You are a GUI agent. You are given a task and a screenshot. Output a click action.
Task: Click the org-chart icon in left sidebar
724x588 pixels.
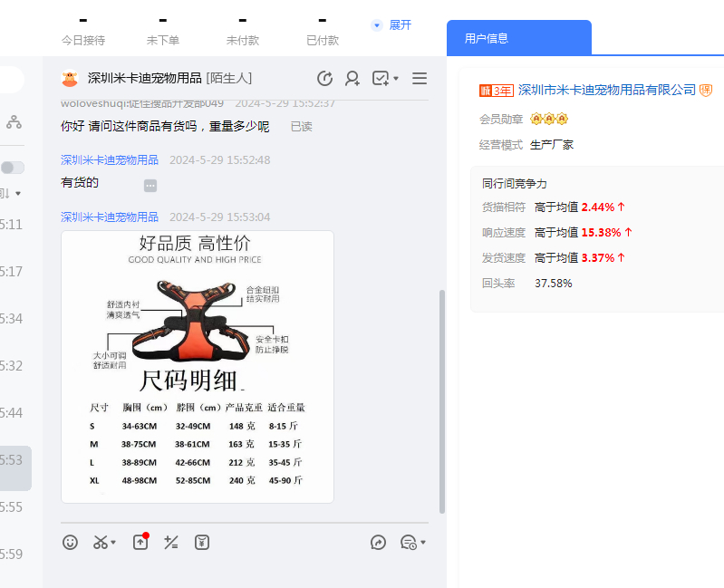tap(14, 121)
